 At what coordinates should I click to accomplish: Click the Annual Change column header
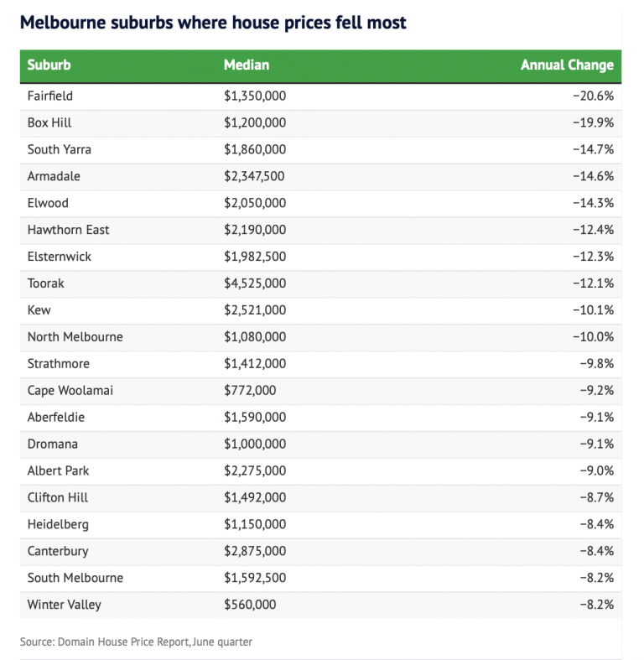tap(567, 65)
